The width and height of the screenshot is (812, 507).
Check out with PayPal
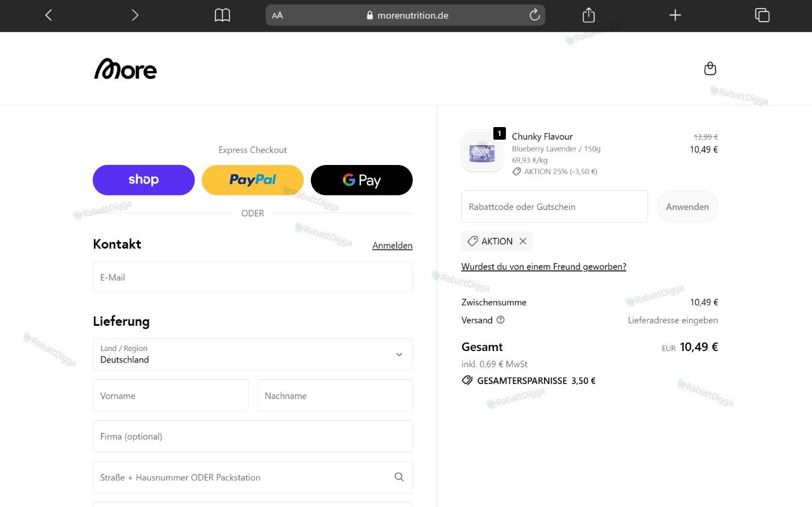252,180
